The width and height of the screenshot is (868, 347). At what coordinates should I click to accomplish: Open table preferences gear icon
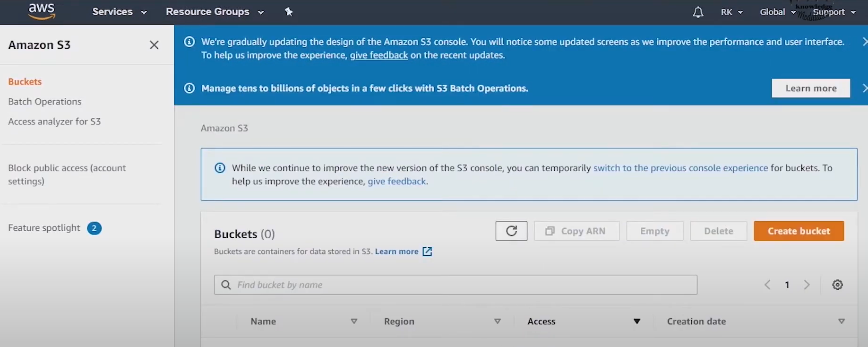pos(837,285)
